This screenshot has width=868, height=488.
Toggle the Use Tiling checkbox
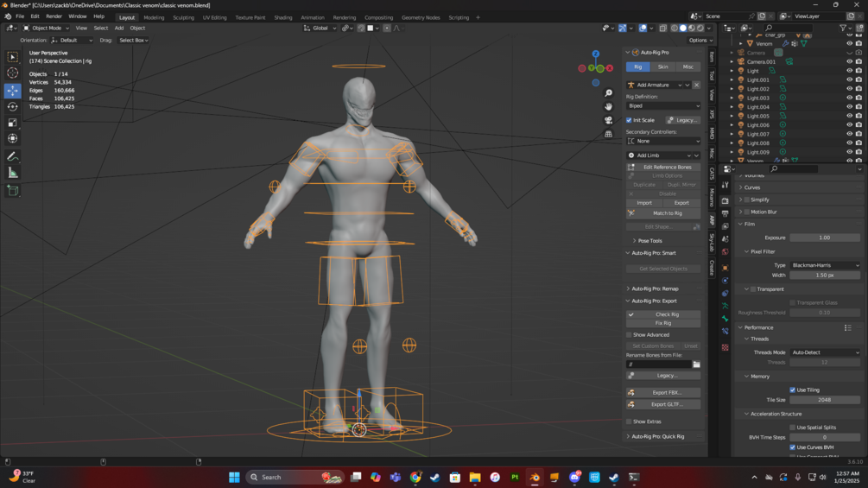point(793,390)
